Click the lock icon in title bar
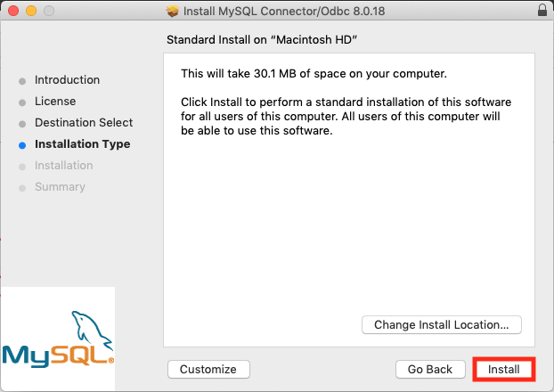Viewport: 554px width, 392px height. (x=542, y=11)
